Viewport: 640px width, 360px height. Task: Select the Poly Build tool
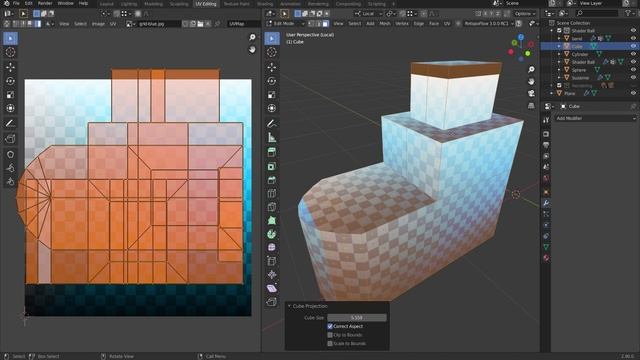[x=272, y=220]
